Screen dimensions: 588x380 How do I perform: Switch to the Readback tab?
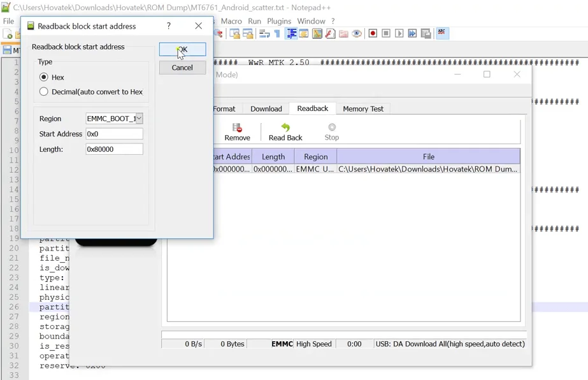pos(312,108)
